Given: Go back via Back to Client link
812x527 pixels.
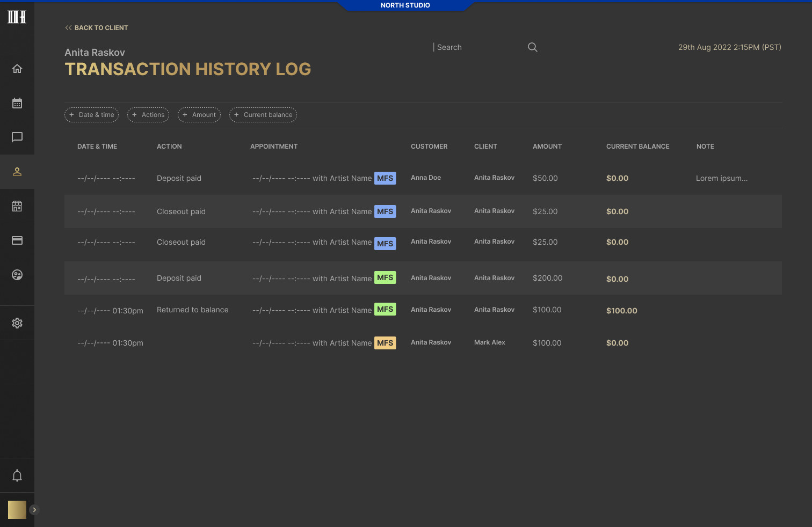Looking at the screenshot, I should pyautogui.click(x=97, y=28).
